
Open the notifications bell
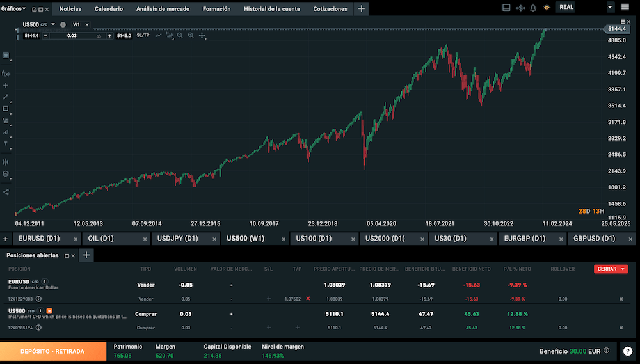533,8
